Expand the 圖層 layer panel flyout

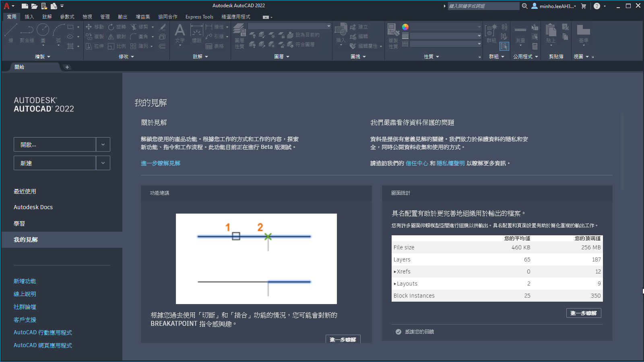pos(282,57)
